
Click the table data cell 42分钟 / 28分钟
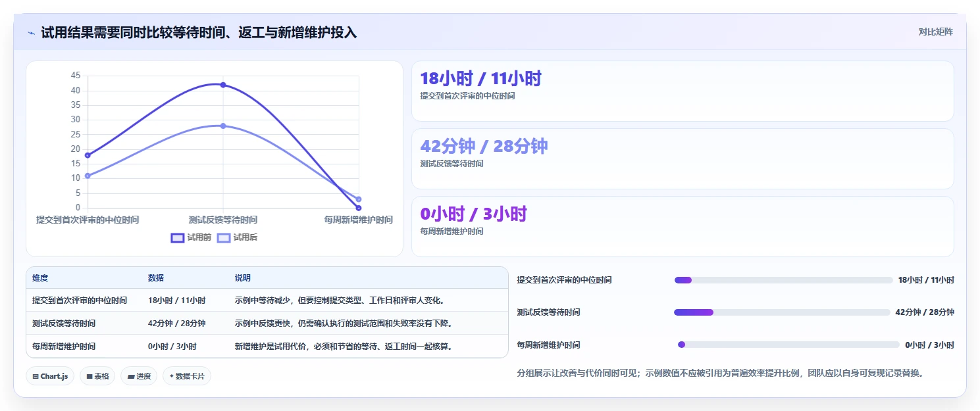[176, 324]
